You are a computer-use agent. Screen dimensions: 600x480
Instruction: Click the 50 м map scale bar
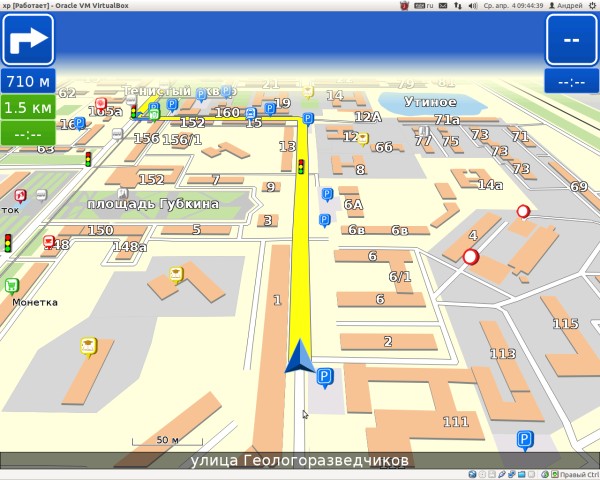[x=166, y=441]
